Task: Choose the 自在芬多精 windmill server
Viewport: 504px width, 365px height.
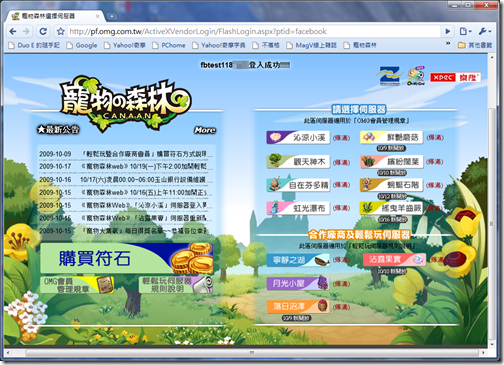Action: pyautogui.click(x=298, y=185)
